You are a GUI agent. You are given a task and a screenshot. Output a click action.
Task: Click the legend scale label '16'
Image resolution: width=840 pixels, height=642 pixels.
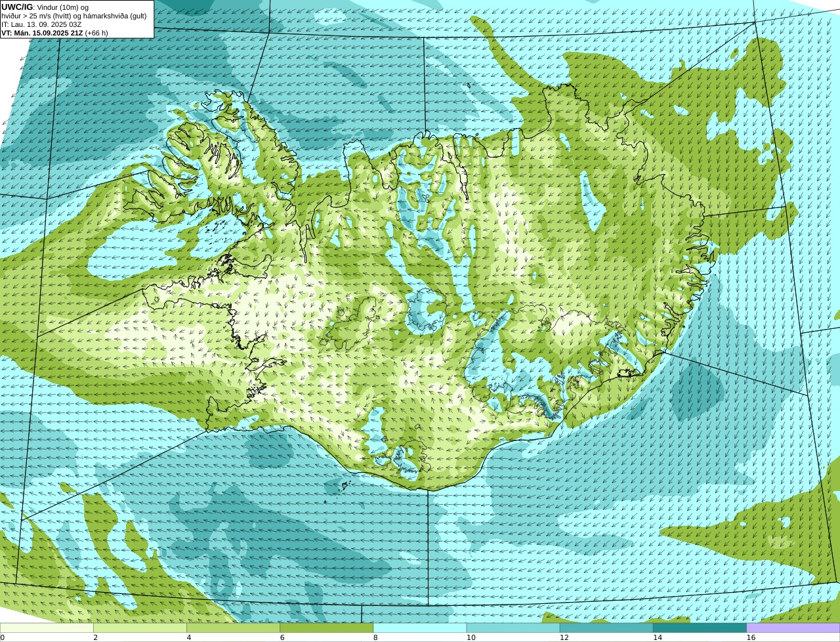(751, 637)
